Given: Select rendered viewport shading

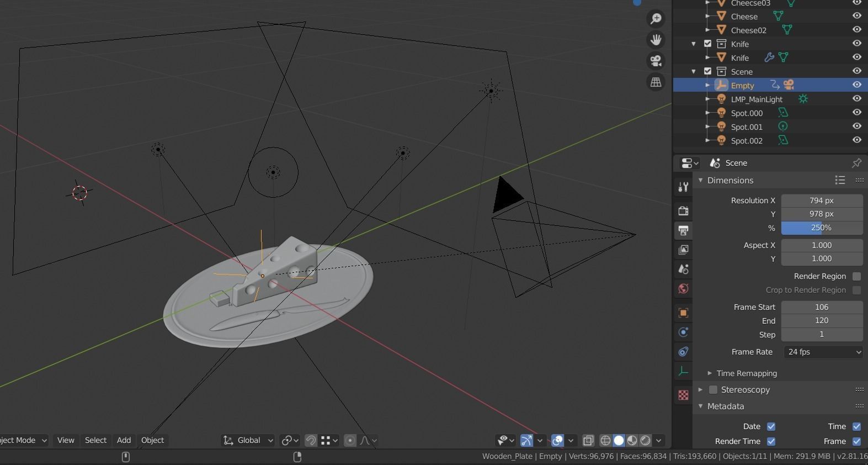Looking at the screenshot, I should click(x=645, y=440).
